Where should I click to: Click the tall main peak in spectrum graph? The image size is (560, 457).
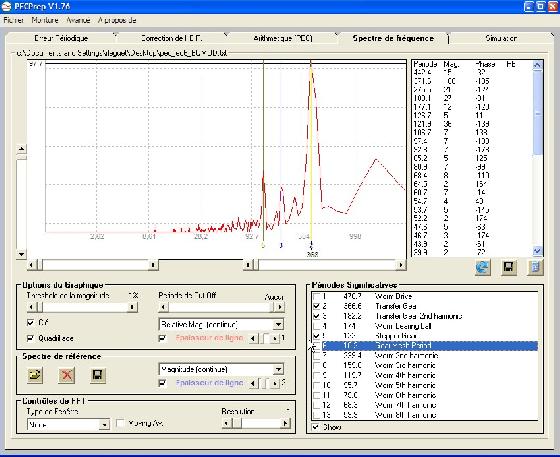311,143
